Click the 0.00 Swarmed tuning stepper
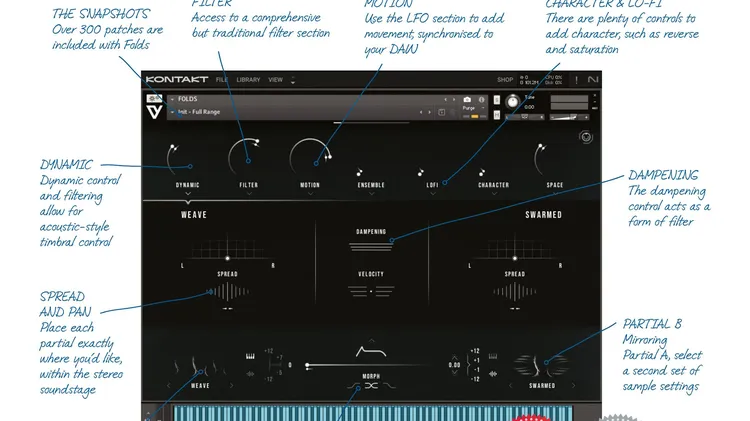 (454, 365)
